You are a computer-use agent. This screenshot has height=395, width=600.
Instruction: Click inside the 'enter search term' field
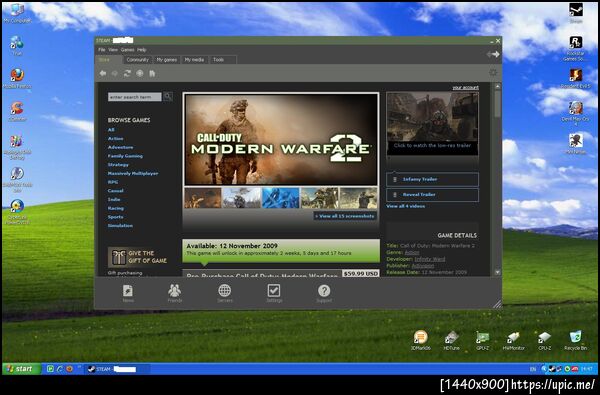pos(135,97)
